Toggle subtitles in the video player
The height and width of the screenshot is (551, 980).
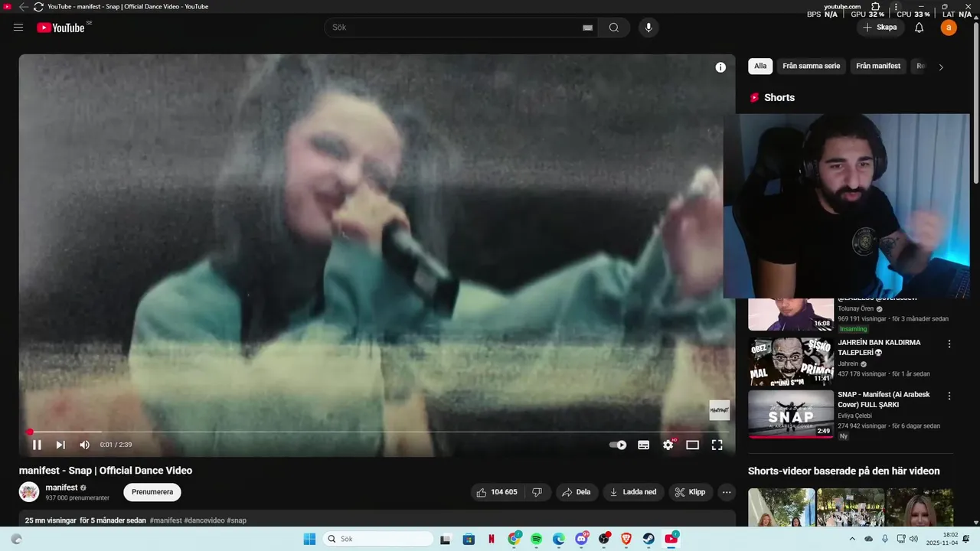coord(644,445)
